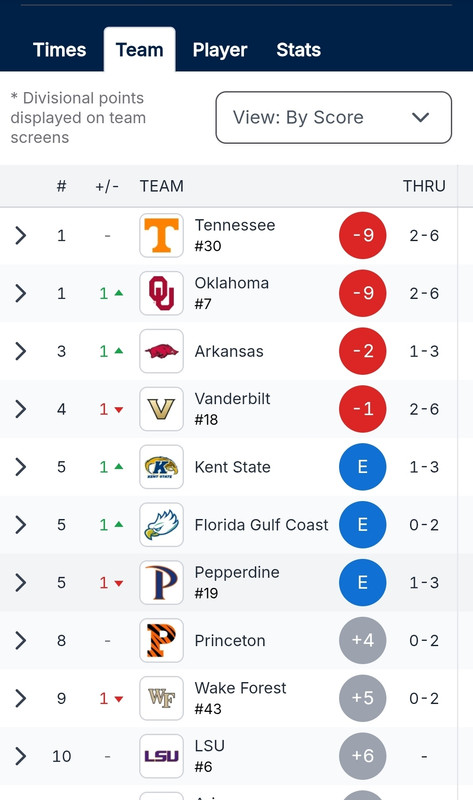Click Tennessee's red -9 score badge
The width and height of the screenshot is (473, 800).
(x=363, y=235)
